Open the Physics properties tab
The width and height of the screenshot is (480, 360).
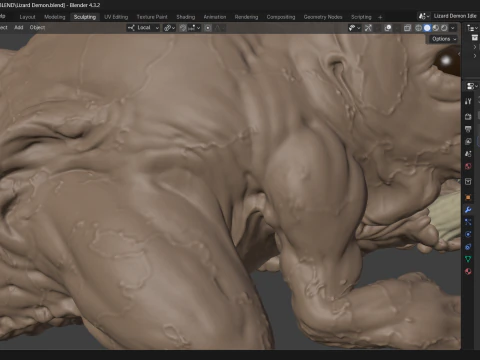(468, 234)
